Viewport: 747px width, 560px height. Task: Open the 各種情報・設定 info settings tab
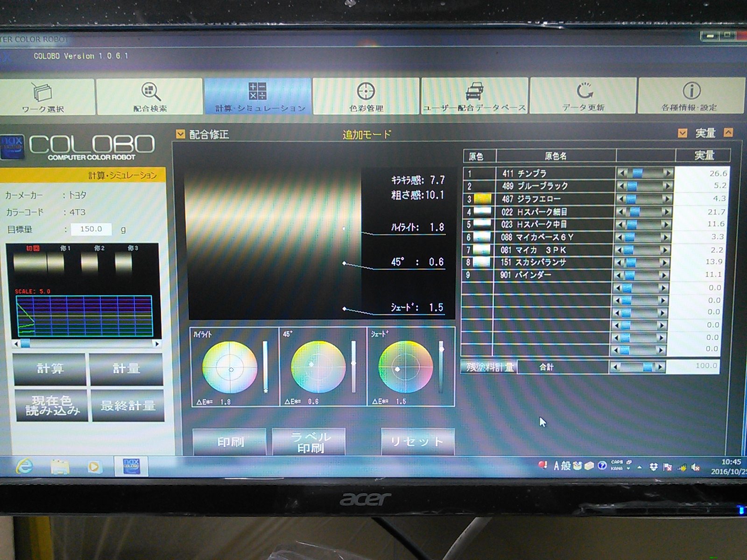pyautogui.click(x=691, y=97)
